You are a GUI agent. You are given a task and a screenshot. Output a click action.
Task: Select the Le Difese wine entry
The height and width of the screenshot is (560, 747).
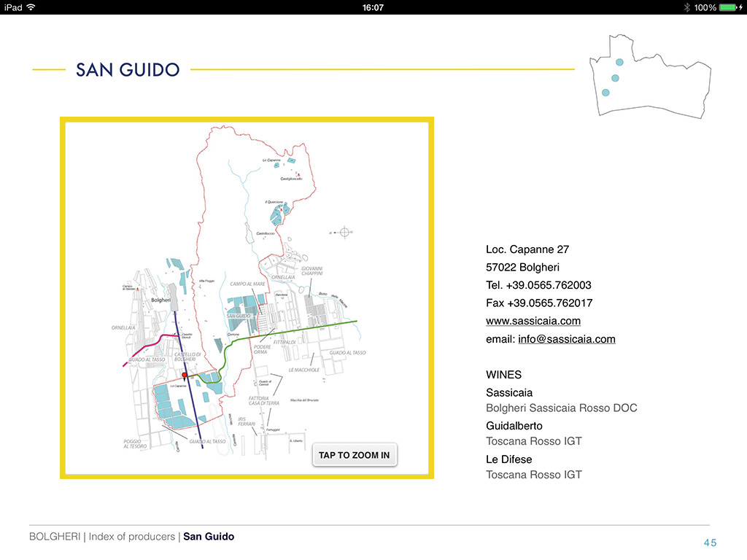click(508, 459)
